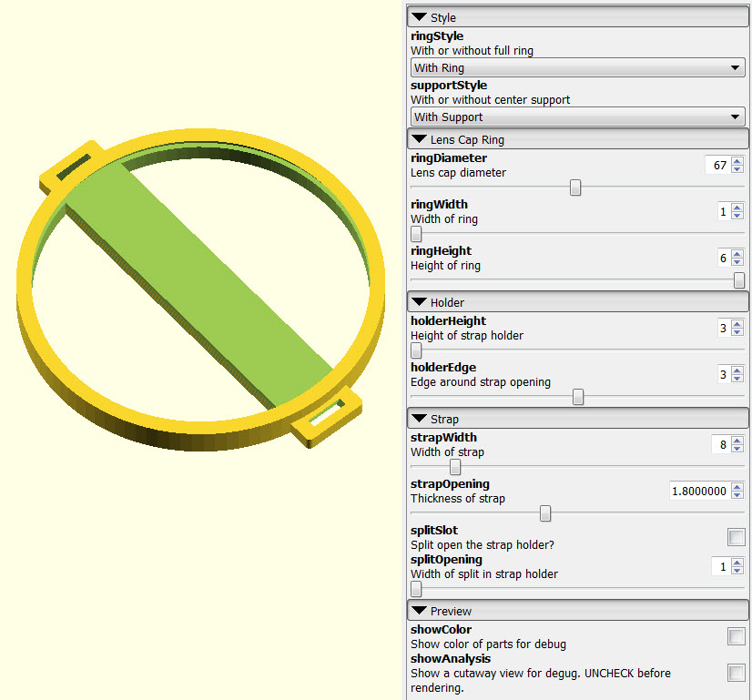
Task: Click the lower-right strap holder slot
Action: point(327,412)
